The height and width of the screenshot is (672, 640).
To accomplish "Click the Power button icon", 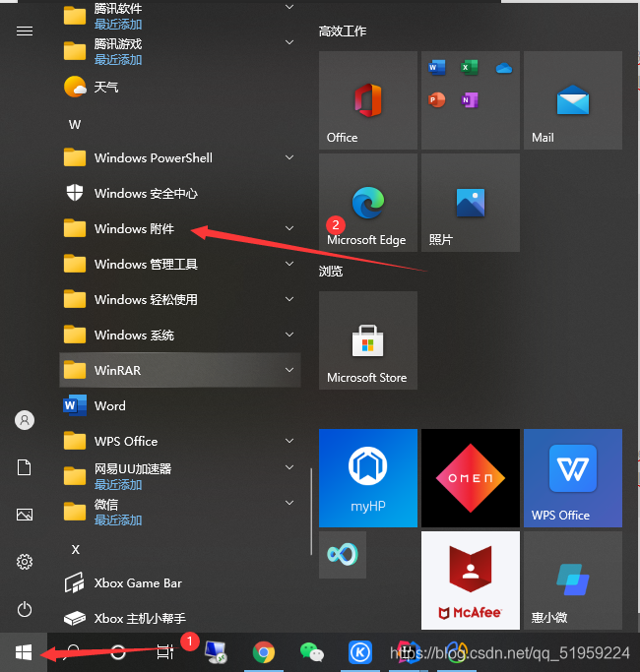I will click(25, 609).
